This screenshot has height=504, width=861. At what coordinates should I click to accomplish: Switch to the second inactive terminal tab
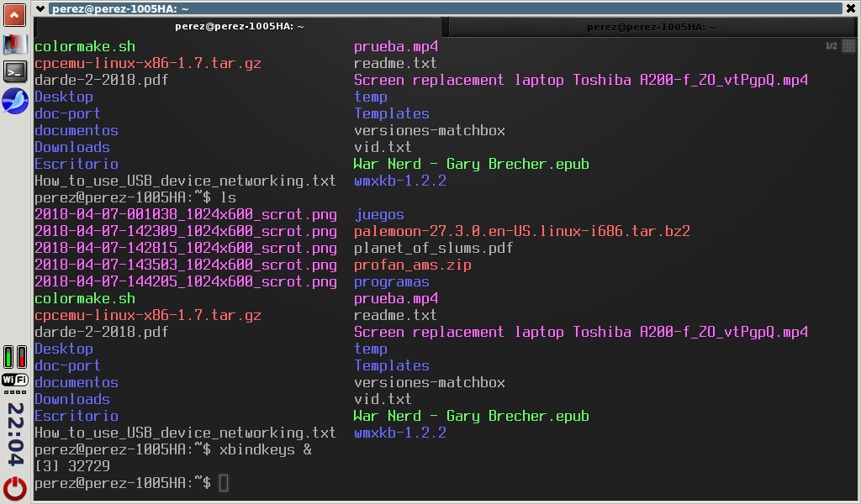coord(651,27)
